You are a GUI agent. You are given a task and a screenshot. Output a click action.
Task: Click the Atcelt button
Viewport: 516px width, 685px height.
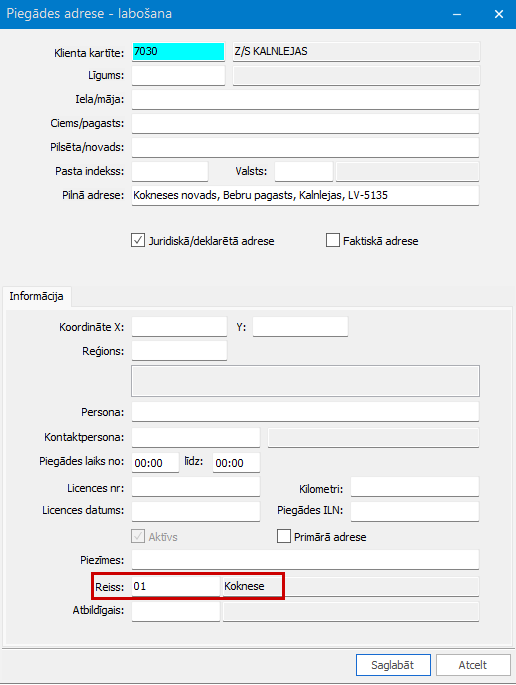pyautogui.click(x=473, y=665)
